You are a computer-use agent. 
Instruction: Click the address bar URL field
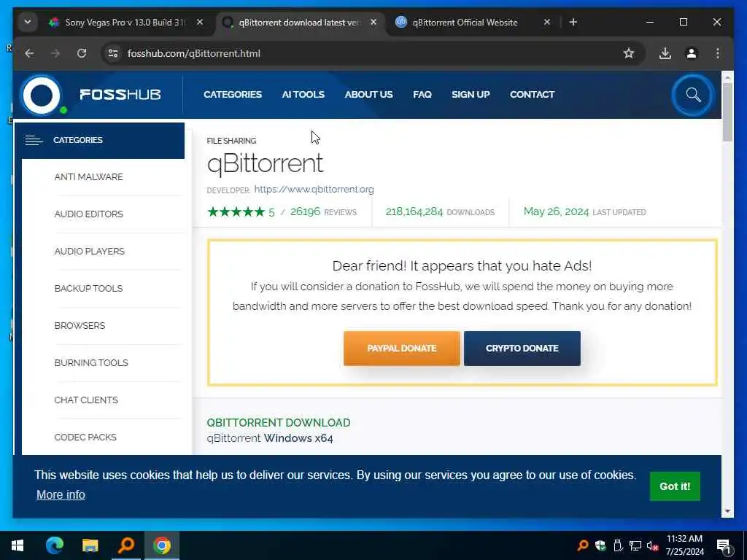coord(371,53)
